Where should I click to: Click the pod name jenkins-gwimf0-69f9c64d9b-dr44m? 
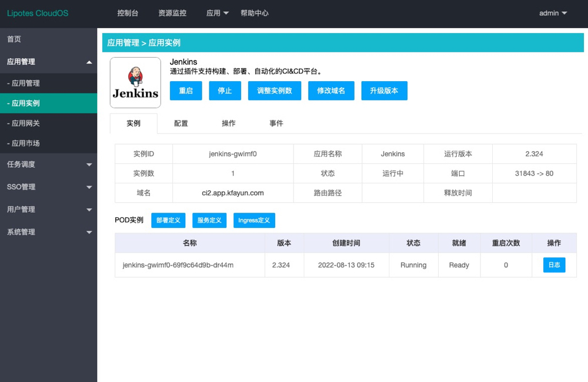tap(178, 265)
